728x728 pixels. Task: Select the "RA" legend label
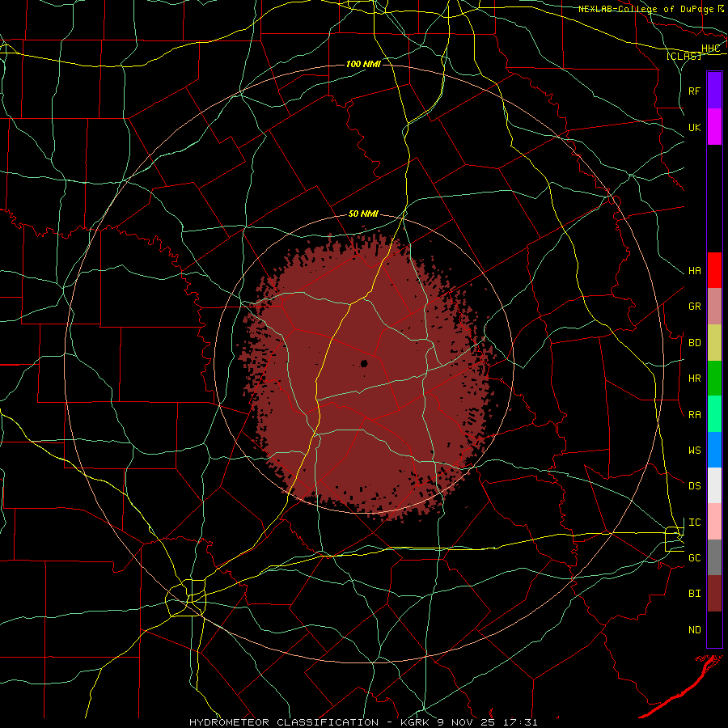click(x=694, y=415)
